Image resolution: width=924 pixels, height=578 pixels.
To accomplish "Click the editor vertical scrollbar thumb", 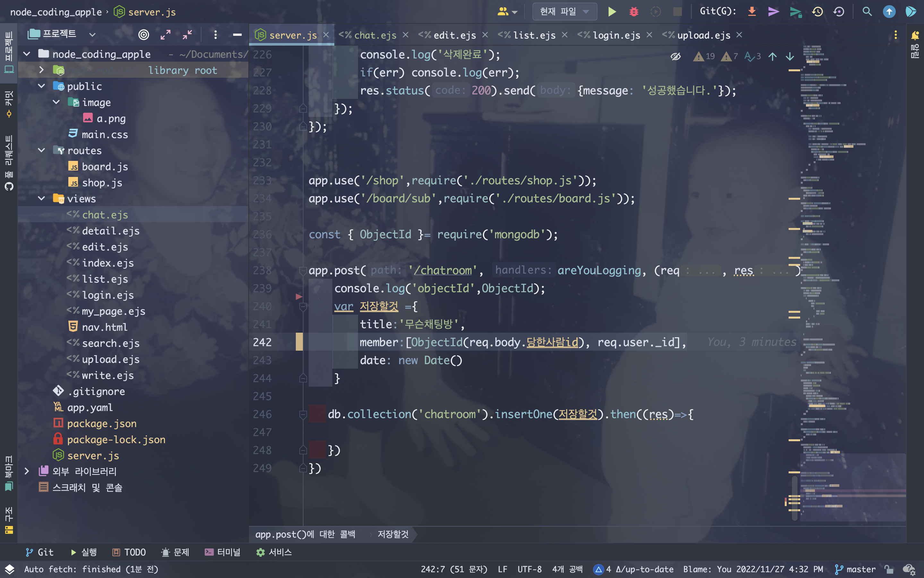I will click(x=795, y=498).
